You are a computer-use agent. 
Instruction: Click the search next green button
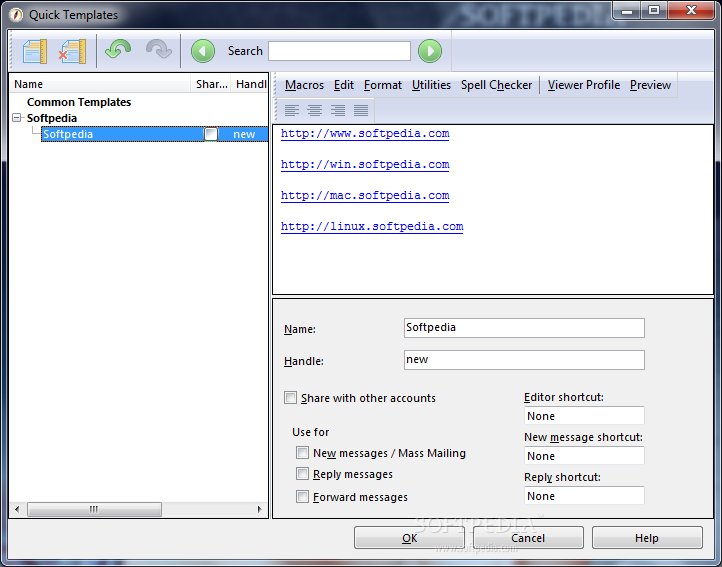coord(430,51)
